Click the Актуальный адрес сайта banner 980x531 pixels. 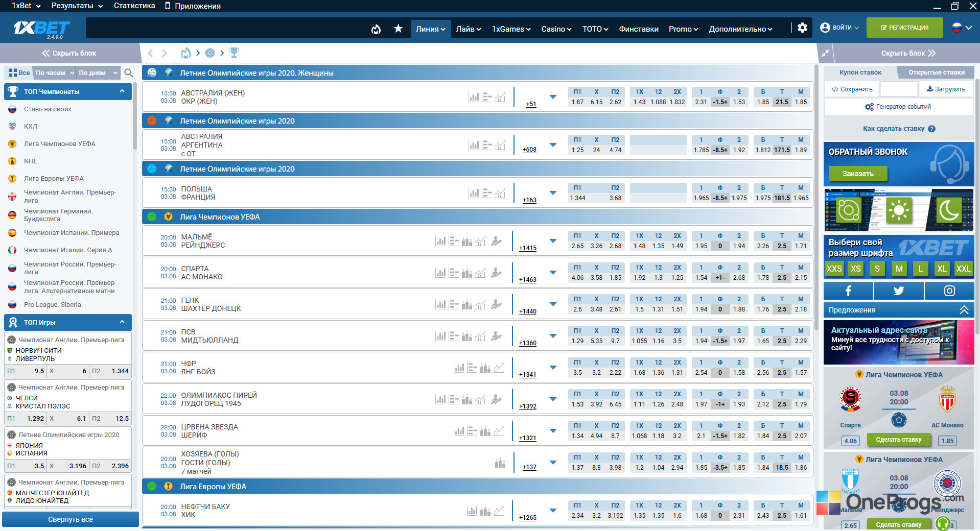[899, 342]
